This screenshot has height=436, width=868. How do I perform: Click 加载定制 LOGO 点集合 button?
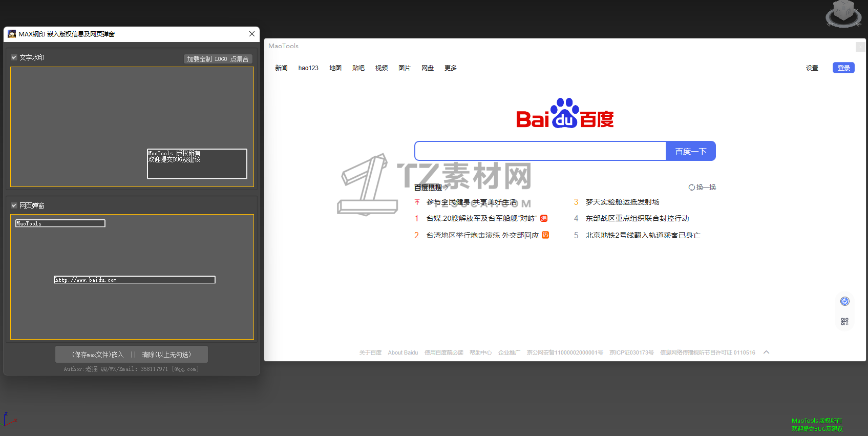[x=218, y=59]
